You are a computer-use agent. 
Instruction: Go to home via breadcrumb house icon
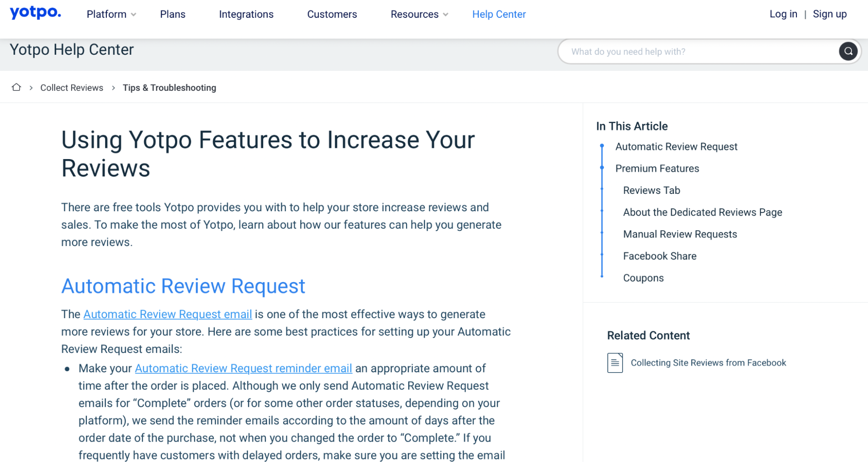[17, 87]
